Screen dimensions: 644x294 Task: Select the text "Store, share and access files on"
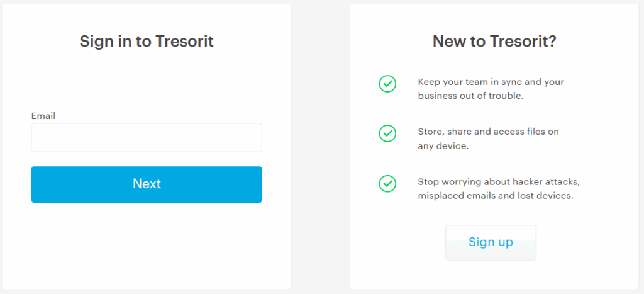[488, 132]
